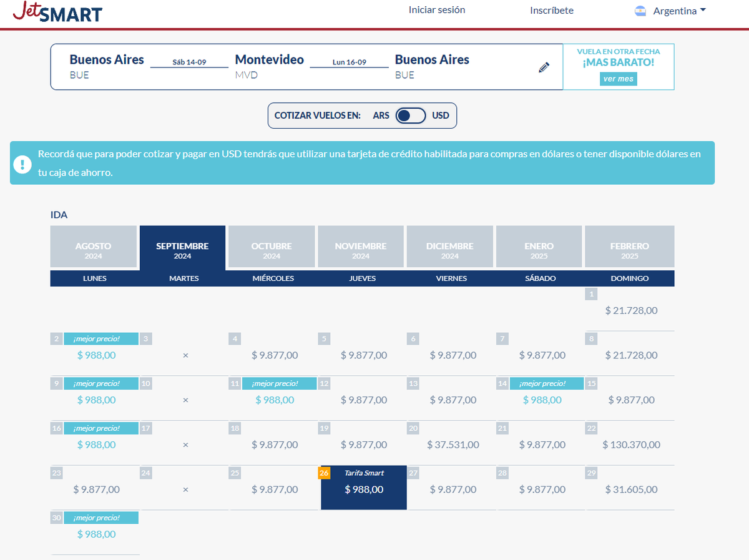The image size is (749, 560).
Task: Click the Argentina flag icon
Action: click(640, 11)
